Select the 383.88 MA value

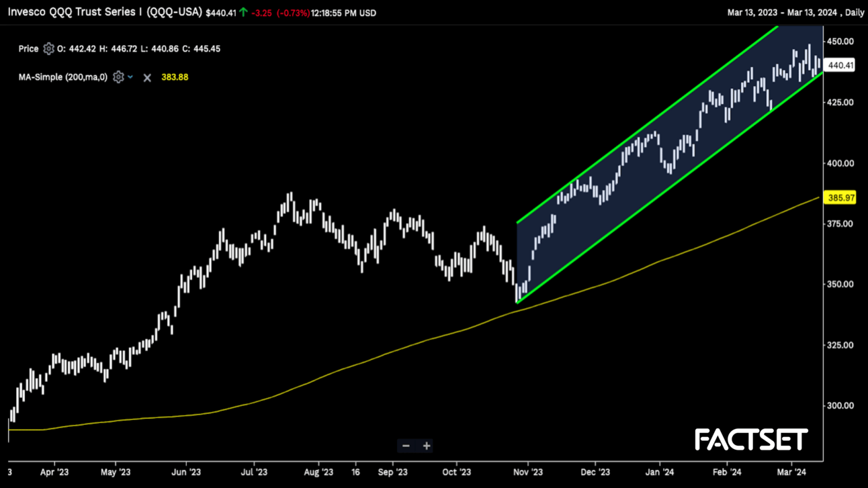[175, 77]
